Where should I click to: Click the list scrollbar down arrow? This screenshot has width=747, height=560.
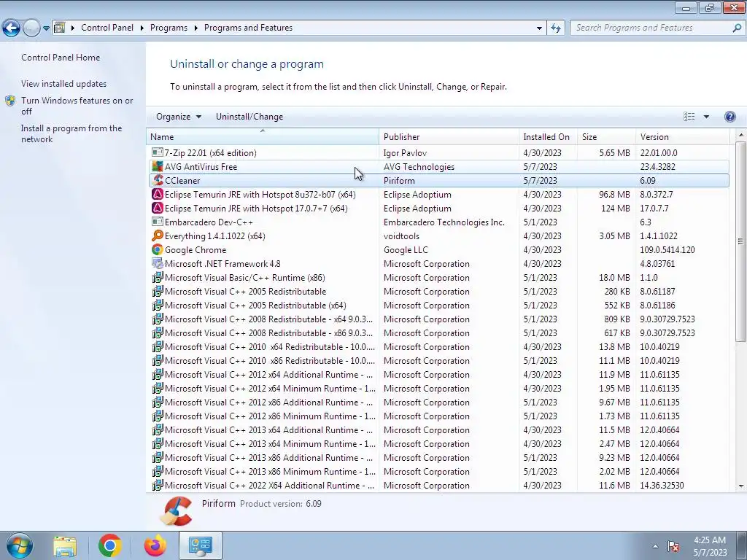tap(740, 486)
